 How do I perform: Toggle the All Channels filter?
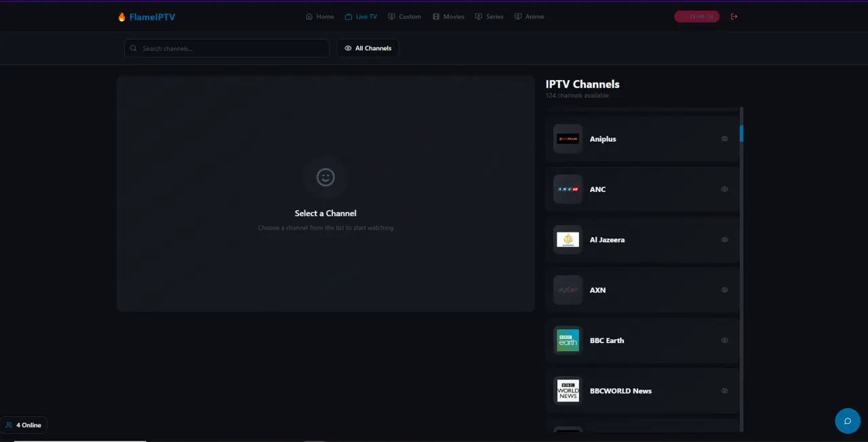click(x=368, y=48)
